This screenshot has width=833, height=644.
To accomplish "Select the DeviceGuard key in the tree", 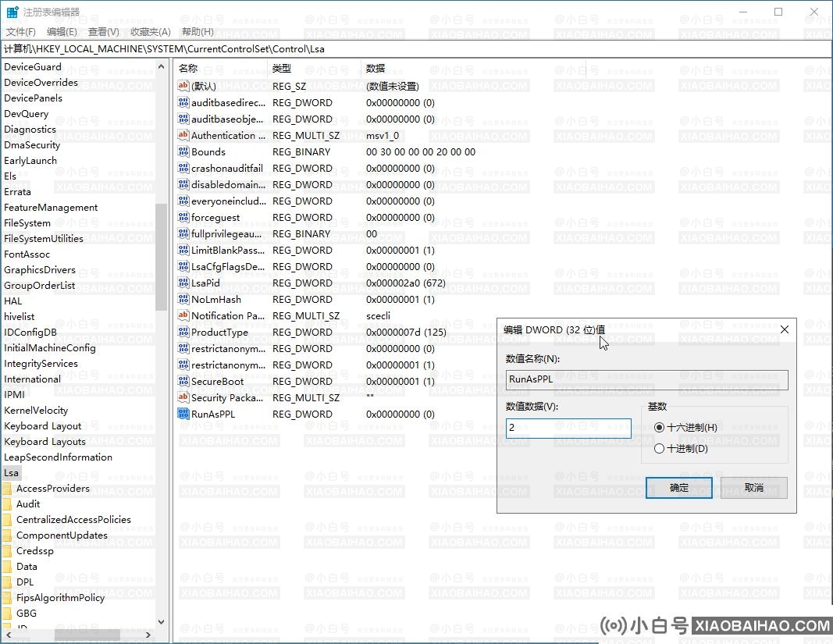I will coord(33,67).
